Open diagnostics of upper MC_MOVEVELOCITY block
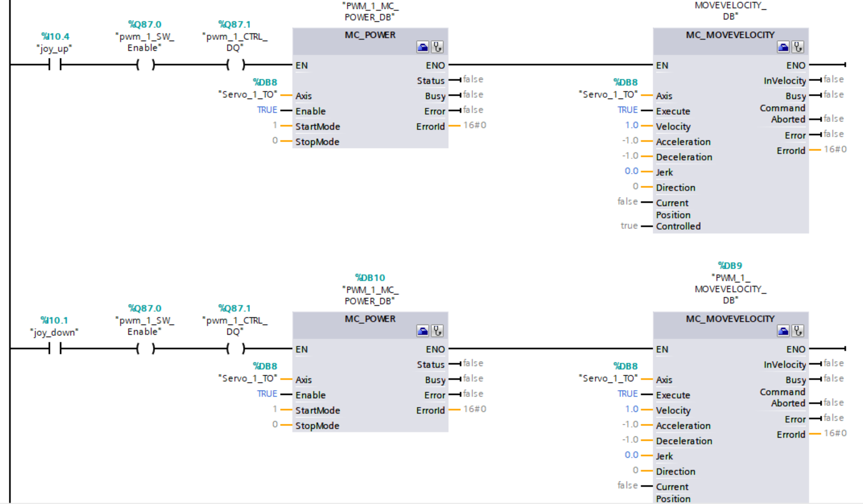 798,47
